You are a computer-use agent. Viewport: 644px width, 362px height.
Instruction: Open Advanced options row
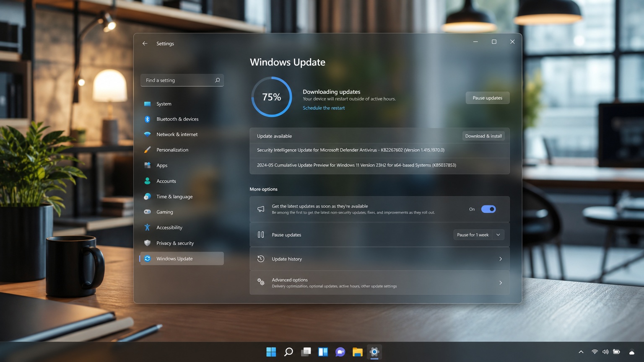click(x=380, y=283)
